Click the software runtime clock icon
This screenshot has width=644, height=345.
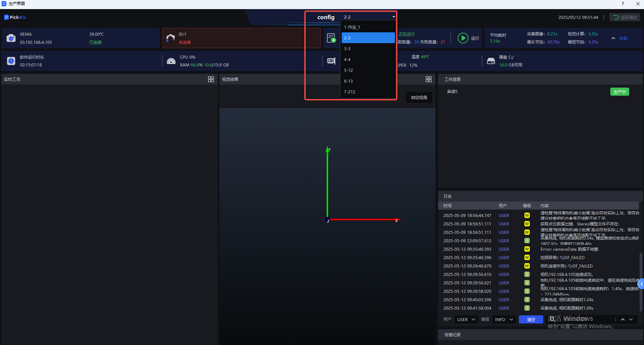(x=11, y=61)
